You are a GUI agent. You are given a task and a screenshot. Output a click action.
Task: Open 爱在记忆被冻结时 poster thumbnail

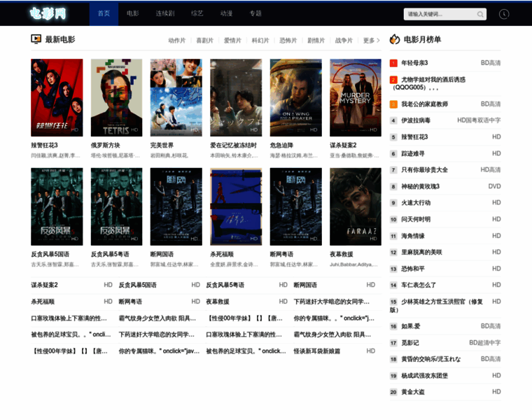pyautogui.click(x=236, y=98)
